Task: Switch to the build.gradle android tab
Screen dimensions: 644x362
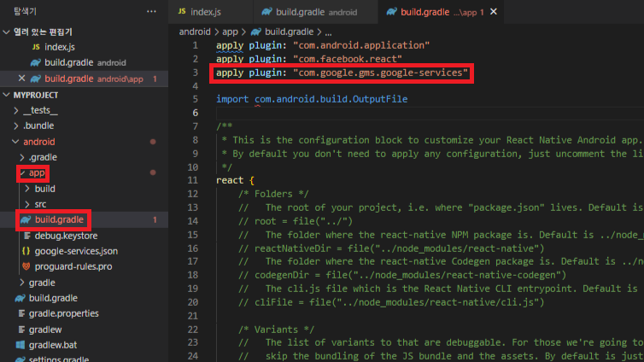Action: [x=315, y=12]
